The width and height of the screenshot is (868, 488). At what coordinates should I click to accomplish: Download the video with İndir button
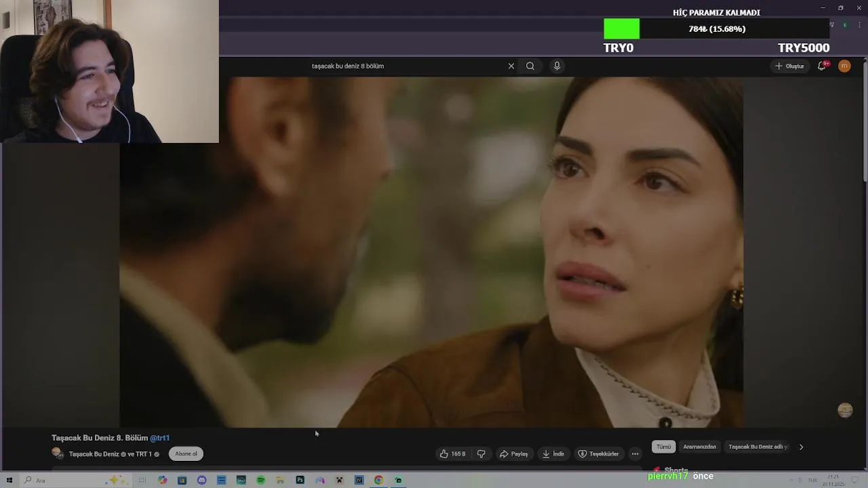click(x=553, y=453)
